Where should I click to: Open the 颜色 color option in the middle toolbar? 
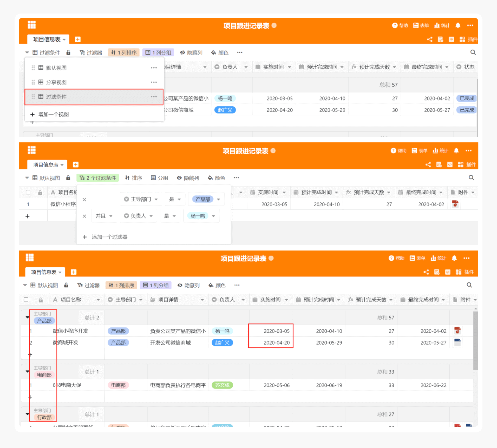pyautogui.click(x=216, y=178)
